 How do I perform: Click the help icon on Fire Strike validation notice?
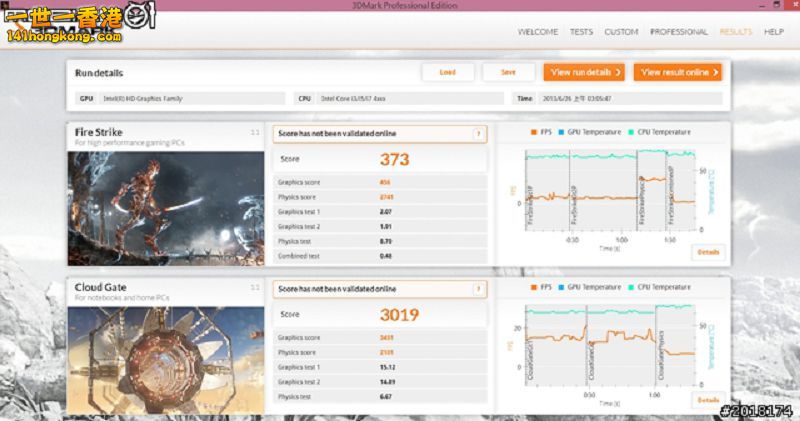click(x=478, y=134)
